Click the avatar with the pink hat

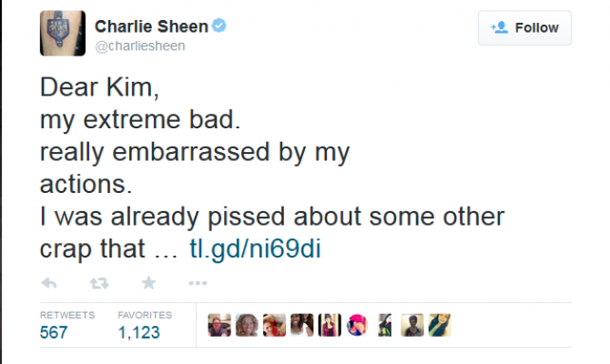pos(357,326)
